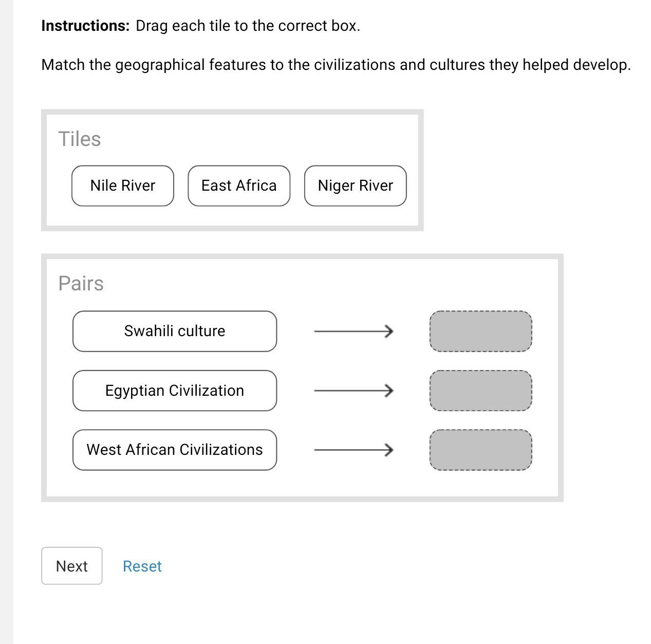Select the Egyptian Civilization box

tap(175, 391)
